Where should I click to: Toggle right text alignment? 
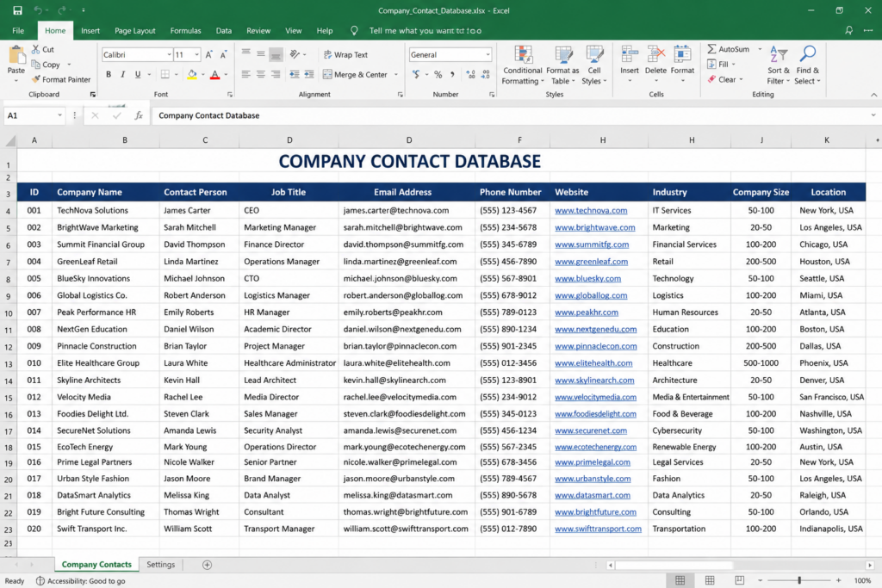276,74
